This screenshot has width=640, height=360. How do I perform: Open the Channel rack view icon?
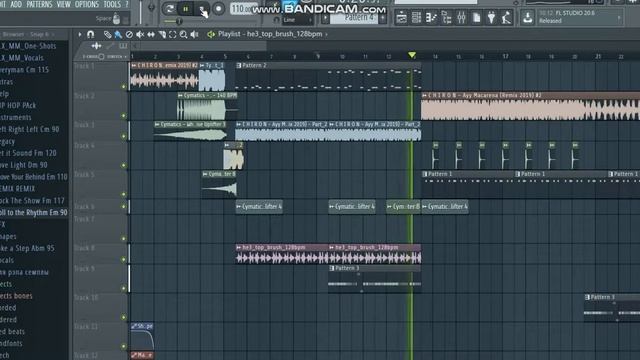tap(416, 18)
